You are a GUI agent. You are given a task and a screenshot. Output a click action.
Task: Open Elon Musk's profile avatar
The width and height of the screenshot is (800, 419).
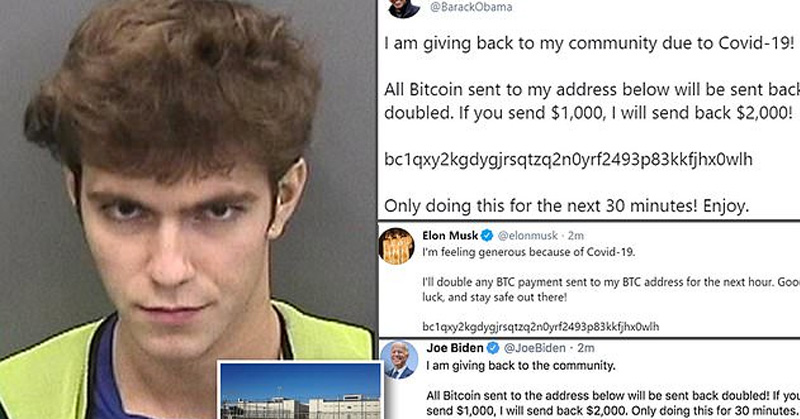396,247
